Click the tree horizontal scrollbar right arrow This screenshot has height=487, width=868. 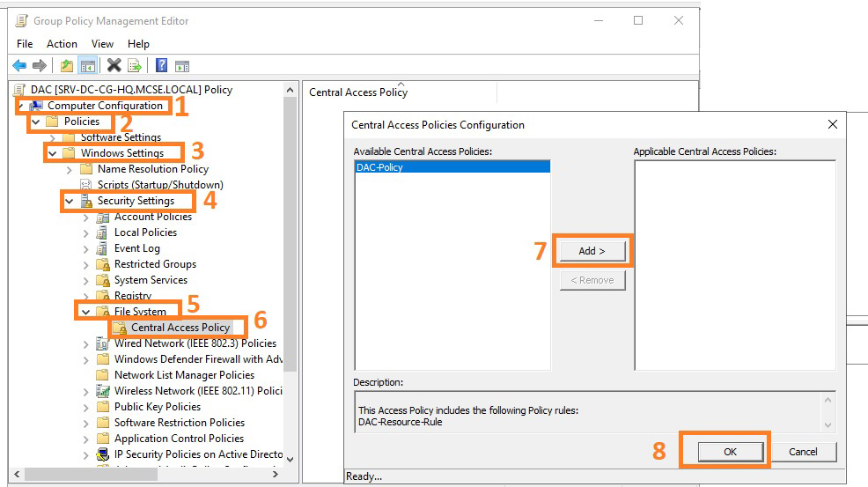pos(276,475)
